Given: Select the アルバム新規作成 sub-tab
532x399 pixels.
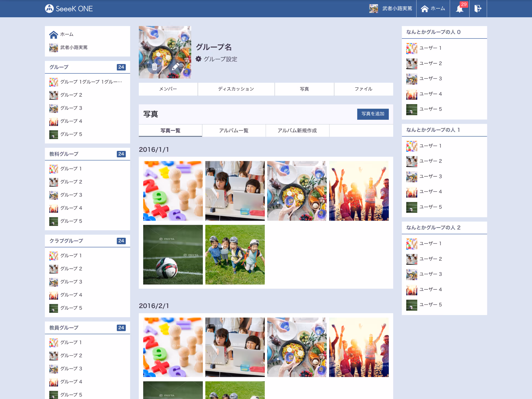Looking at the screenshot, I should click(297, 131).
